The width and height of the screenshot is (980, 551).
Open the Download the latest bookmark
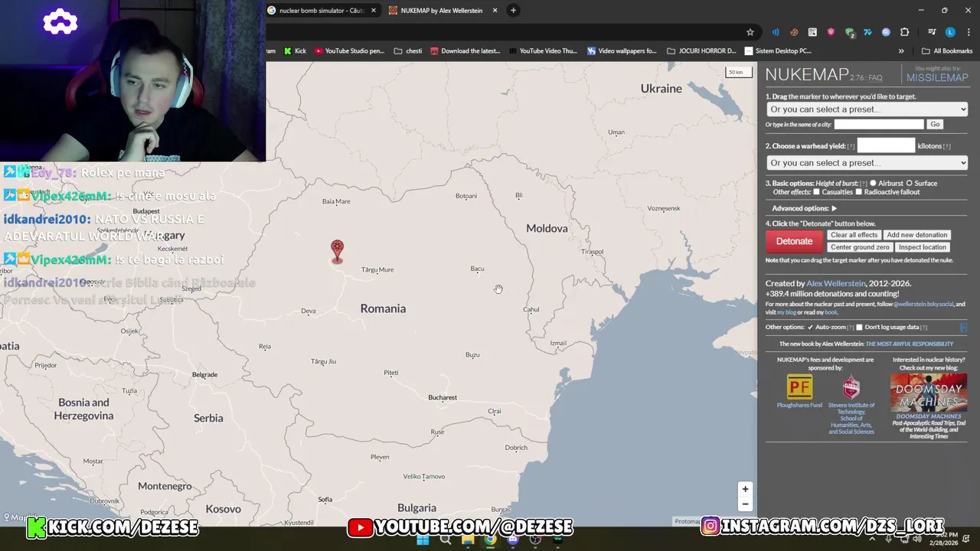465,51
